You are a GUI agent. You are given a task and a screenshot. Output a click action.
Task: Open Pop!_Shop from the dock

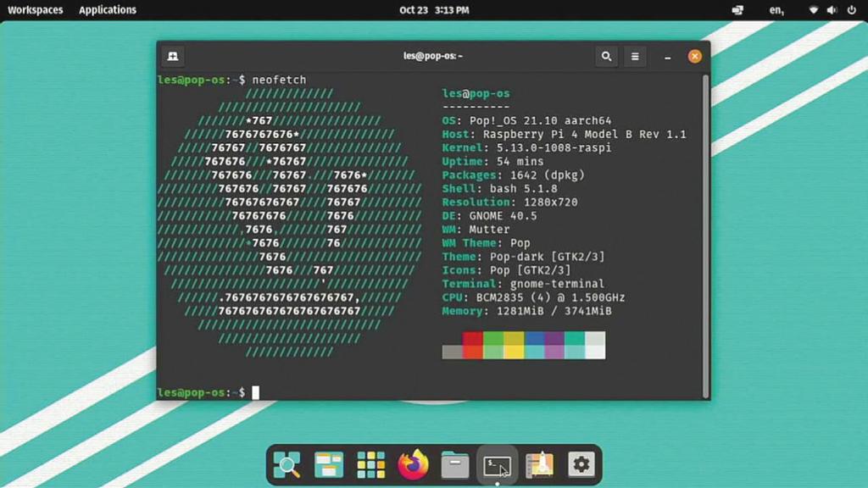click(x=539, y=465)
